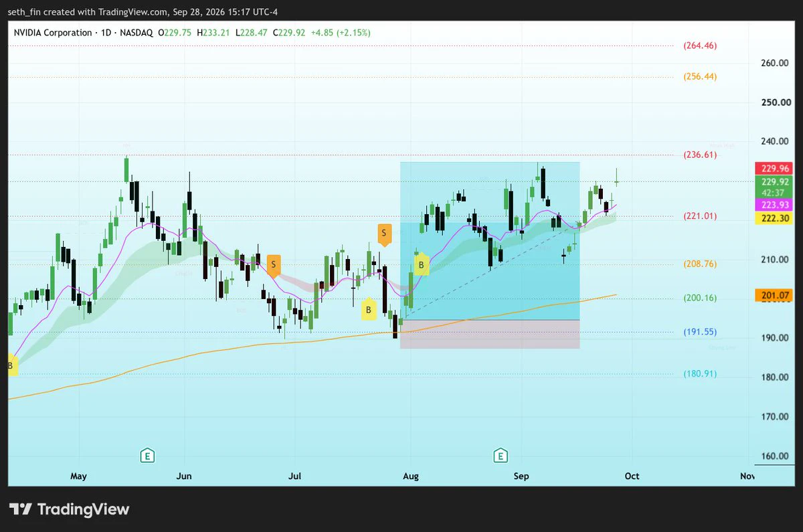Click the (264.46) level label
Image resolution: width=803 pixels, height=532 pixels.
(x=700, y=46)
